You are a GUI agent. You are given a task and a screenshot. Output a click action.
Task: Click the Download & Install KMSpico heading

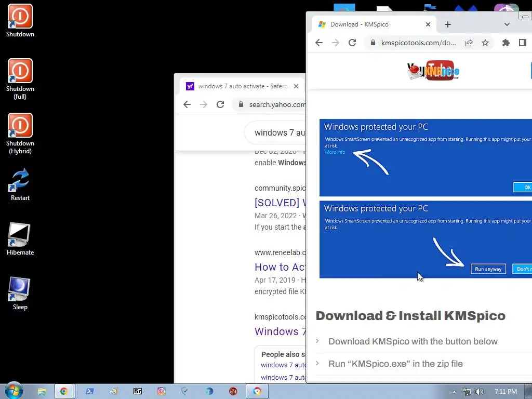pos(410,316)
